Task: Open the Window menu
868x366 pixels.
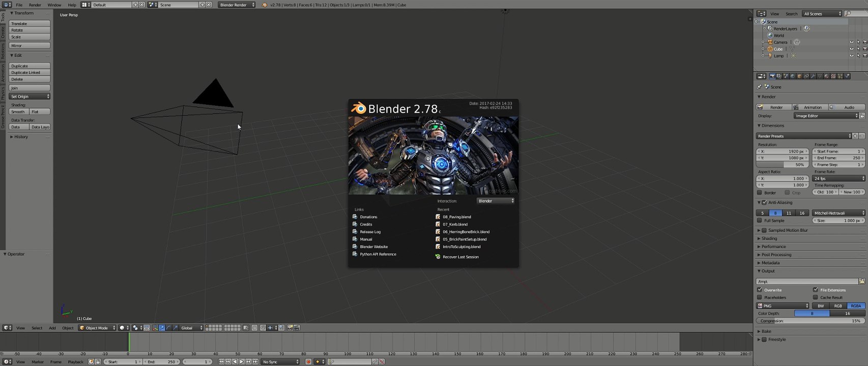Action: pyautogui.click(x=54, y=5)
